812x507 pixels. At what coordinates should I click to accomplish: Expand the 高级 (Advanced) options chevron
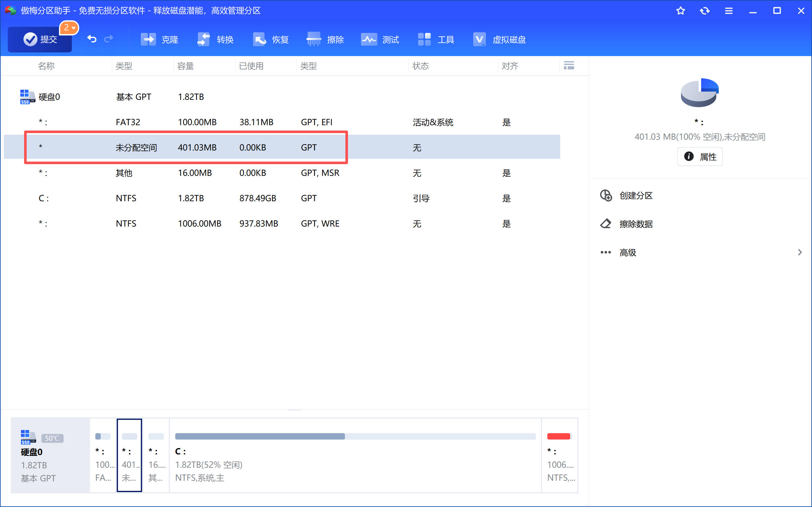(x=800, y=252)
